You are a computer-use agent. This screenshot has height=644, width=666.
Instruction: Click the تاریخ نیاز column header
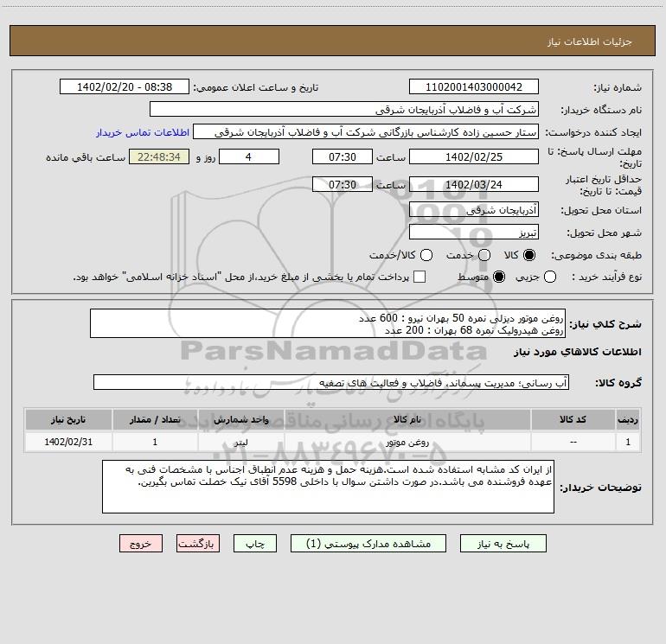pyautogui.click(x=68, y=419)
